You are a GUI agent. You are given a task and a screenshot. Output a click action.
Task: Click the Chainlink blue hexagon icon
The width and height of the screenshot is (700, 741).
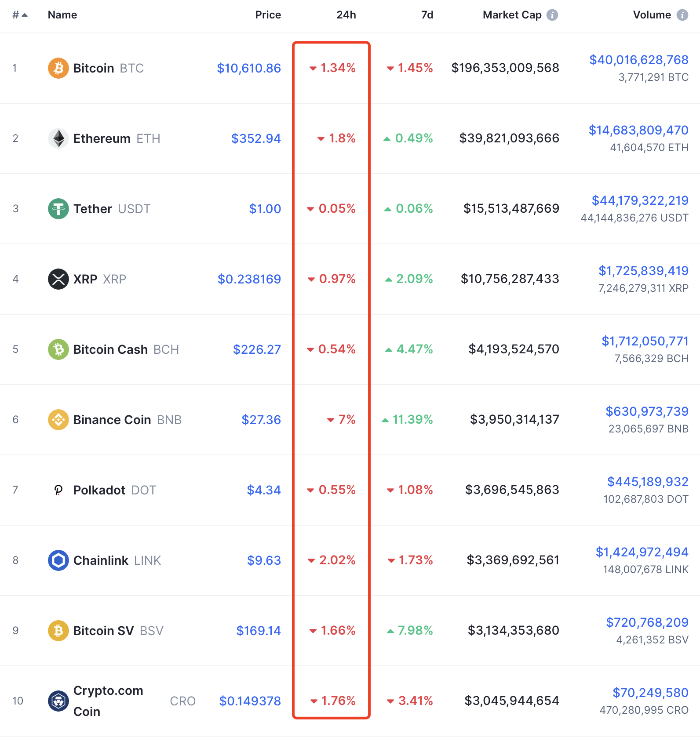point(58,560)
